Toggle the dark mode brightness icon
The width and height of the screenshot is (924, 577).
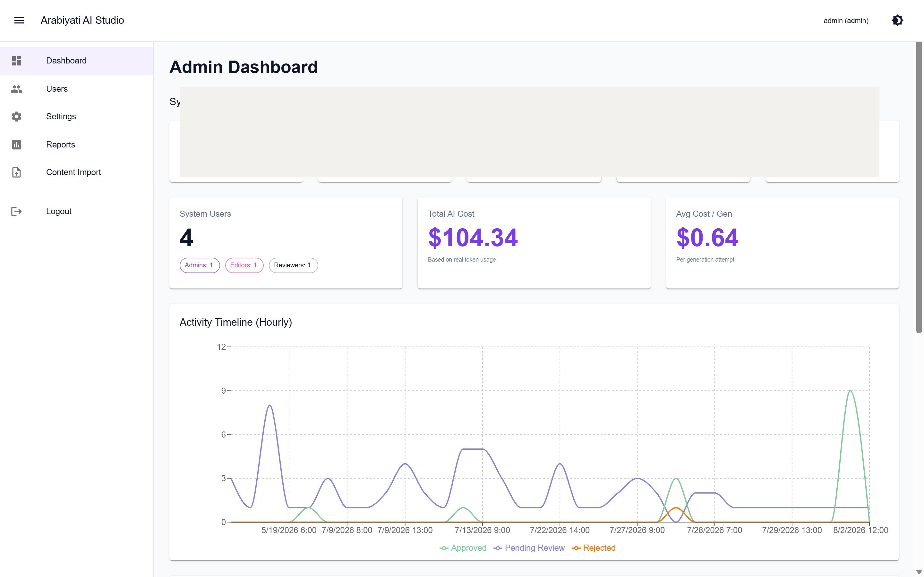897,21
